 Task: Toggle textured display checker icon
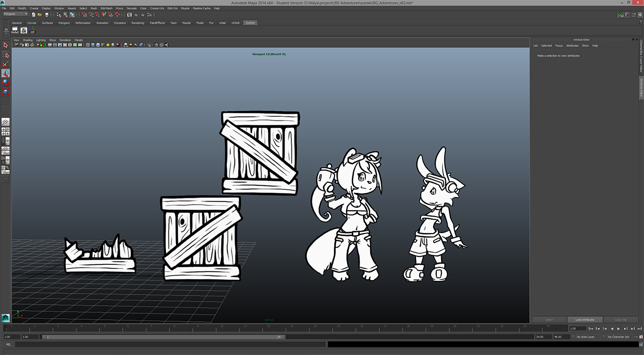coord(103,45)
